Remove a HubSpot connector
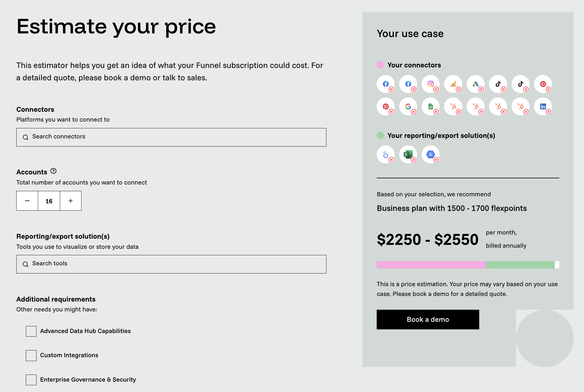The height and width of the screenshot is (392, 584). (x=459, y=112)
